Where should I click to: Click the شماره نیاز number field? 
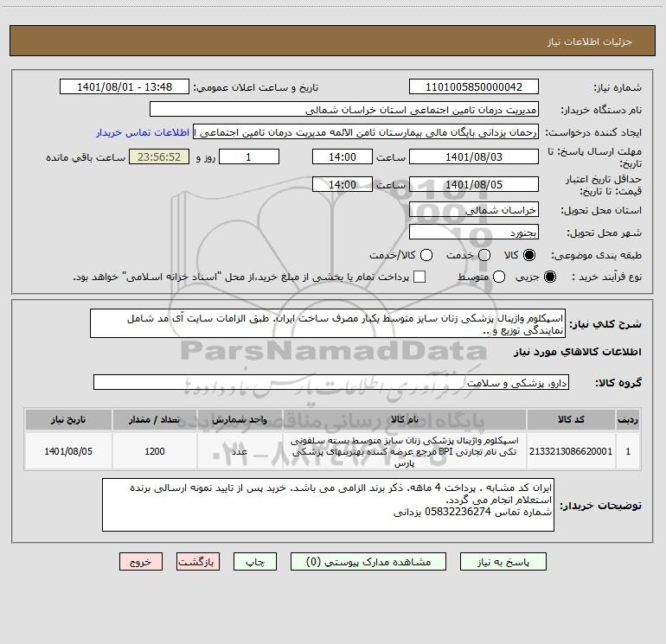click(474, 87)
